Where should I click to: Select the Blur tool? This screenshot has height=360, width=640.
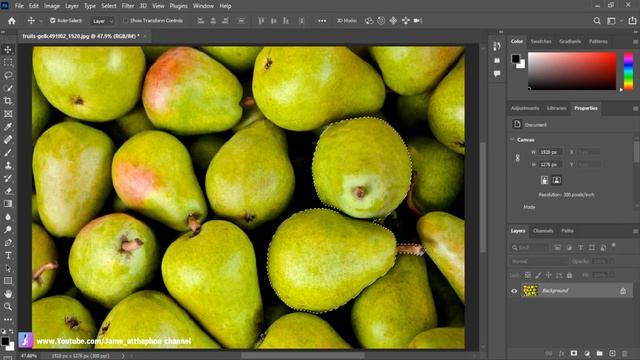pyautogui.click(x=8, y=217)
